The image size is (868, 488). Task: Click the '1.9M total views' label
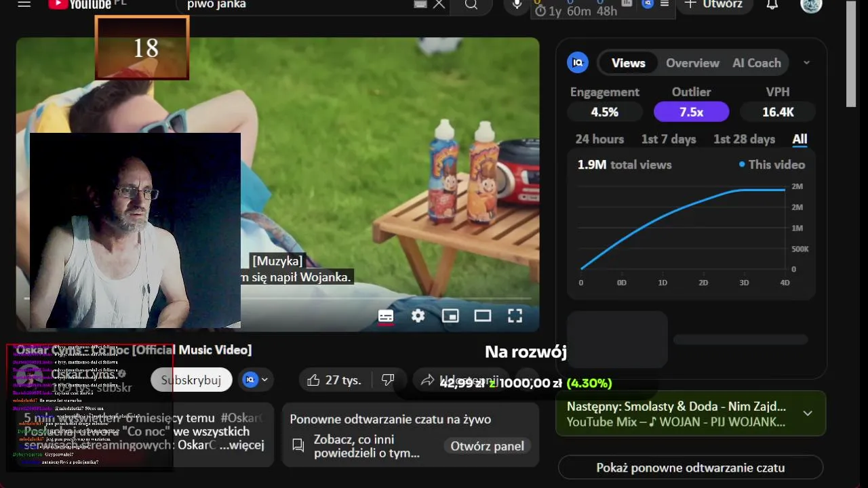point(625,165)
